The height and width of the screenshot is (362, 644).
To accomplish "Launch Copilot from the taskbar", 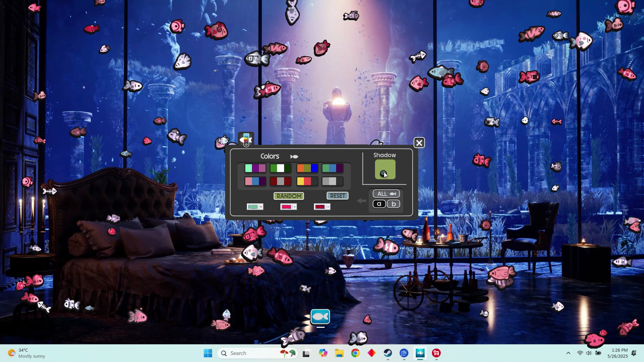I will [x=323, y=353].
